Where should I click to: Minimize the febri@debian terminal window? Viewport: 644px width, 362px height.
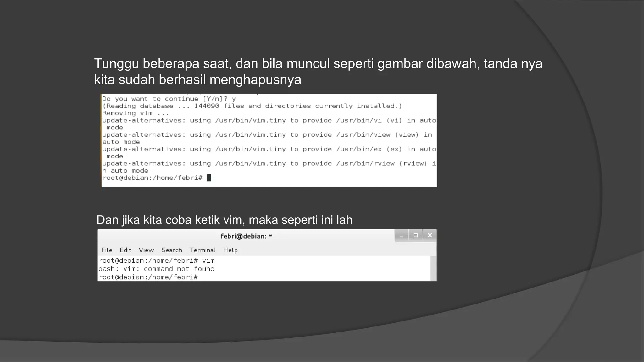pyautogui.click(x=402, y=236)
